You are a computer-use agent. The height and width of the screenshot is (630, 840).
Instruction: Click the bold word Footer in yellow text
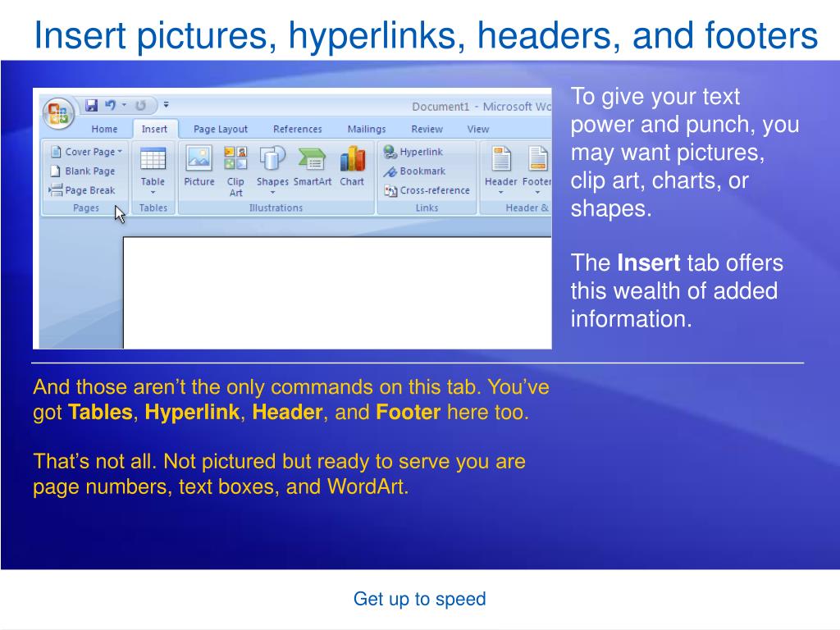pyautogui.click(x=409, y=412)
